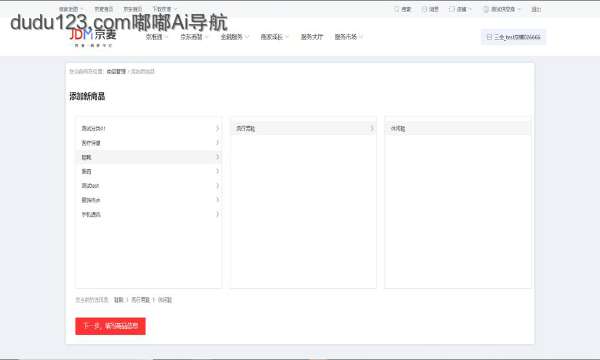600x360 pixels.
Task: Select the fifth category row starting with 测试
Action: coord(149,186)
